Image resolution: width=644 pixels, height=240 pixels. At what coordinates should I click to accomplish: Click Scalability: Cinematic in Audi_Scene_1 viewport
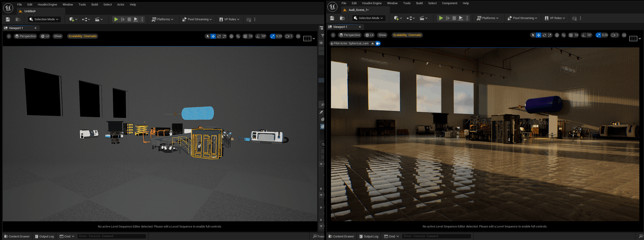407,35
